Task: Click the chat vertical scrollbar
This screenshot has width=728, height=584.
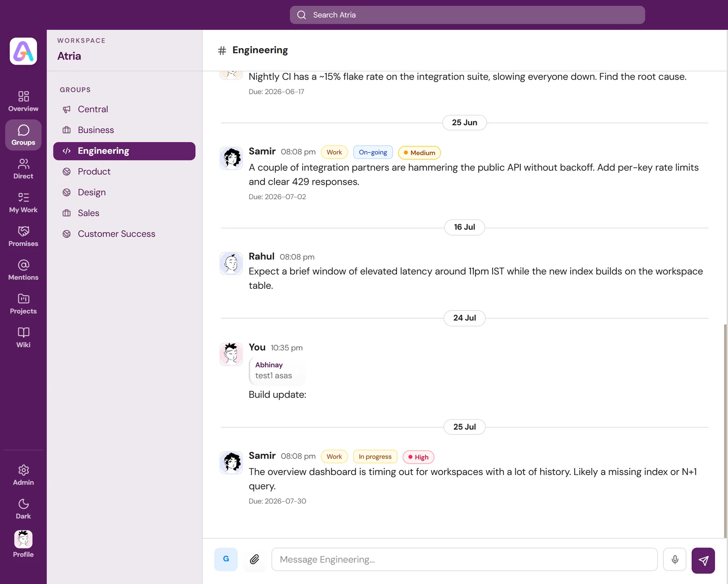Action: (x=725, y=430)
